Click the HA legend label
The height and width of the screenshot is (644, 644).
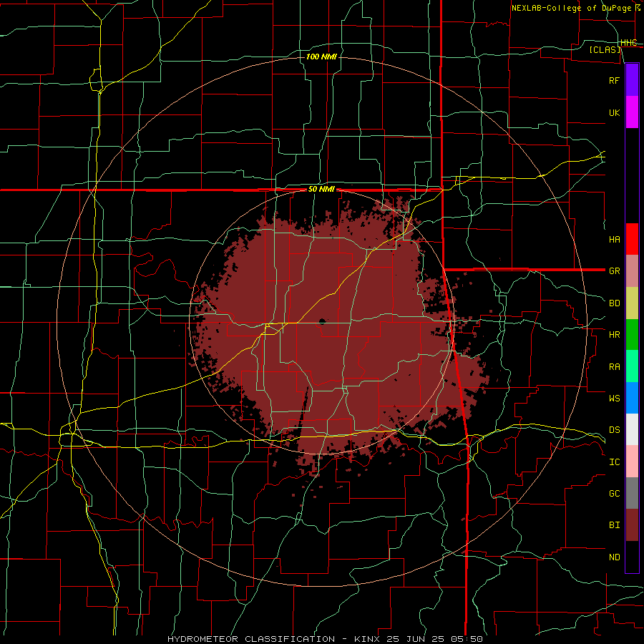coord(614,239)
